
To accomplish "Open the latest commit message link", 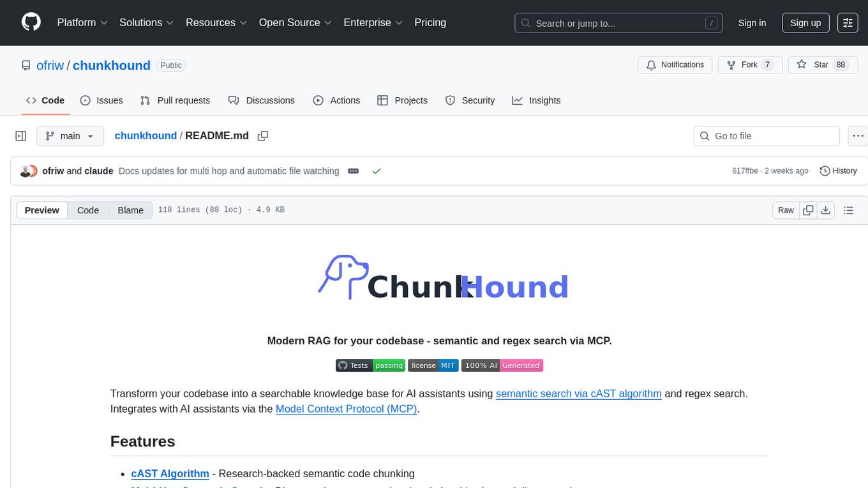I will click(x=229, y=171).
